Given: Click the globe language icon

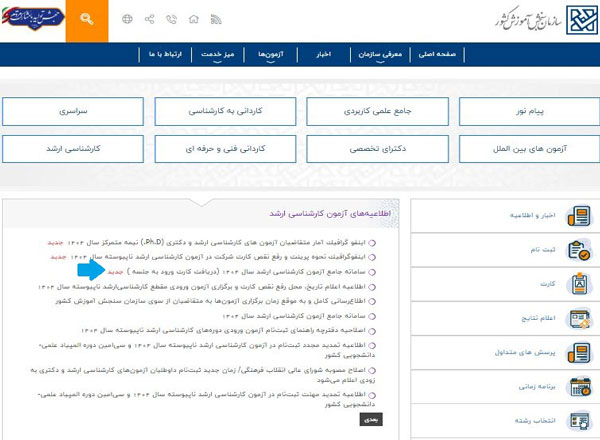Looking at the screenshot, I should [x=127, y=19].
